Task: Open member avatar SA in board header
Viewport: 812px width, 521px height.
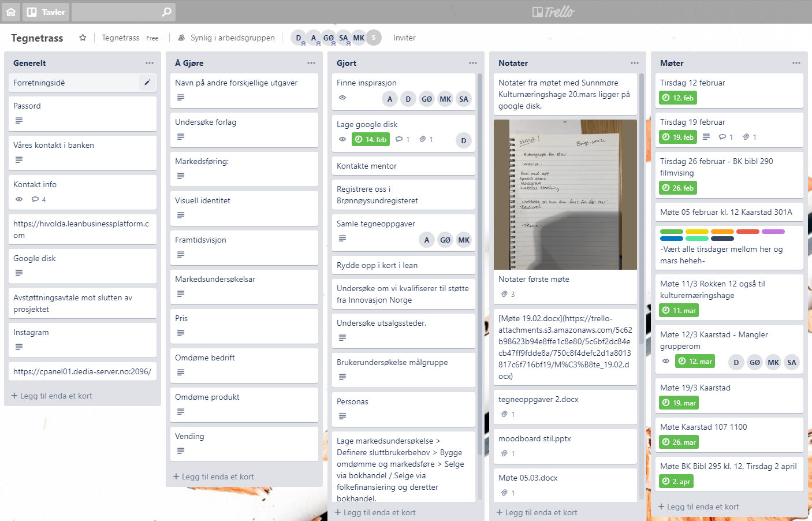Action: click(344, 38)
